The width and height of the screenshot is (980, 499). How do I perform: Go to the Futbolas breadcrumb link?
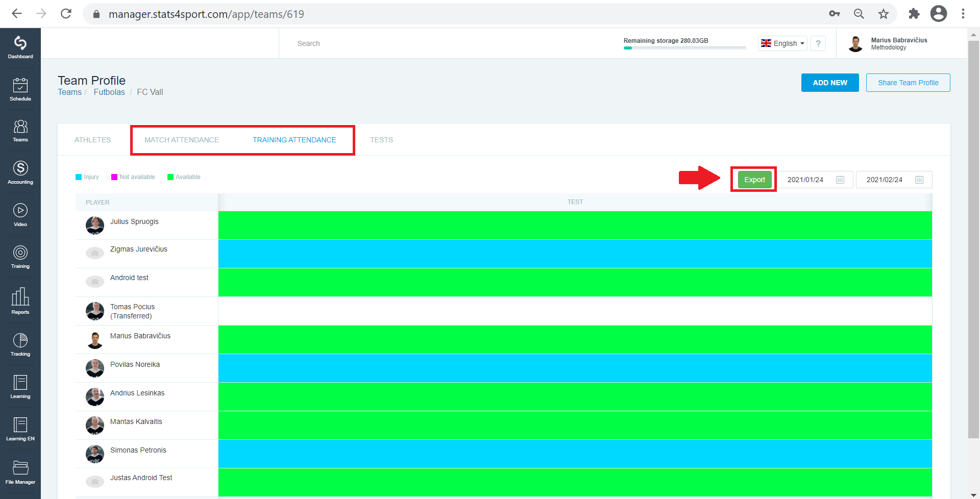(109, 92)
